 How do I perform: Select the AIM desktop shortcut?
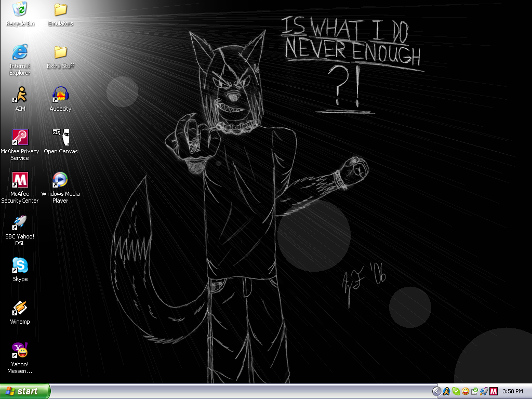[20, 99]
